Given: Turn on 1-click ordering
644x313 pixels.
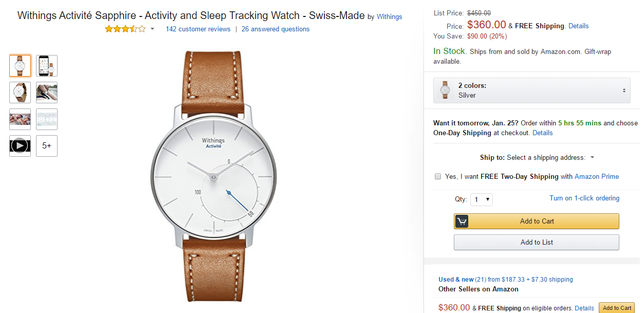Looking at the screenshot, I should (x=584, y=198).
